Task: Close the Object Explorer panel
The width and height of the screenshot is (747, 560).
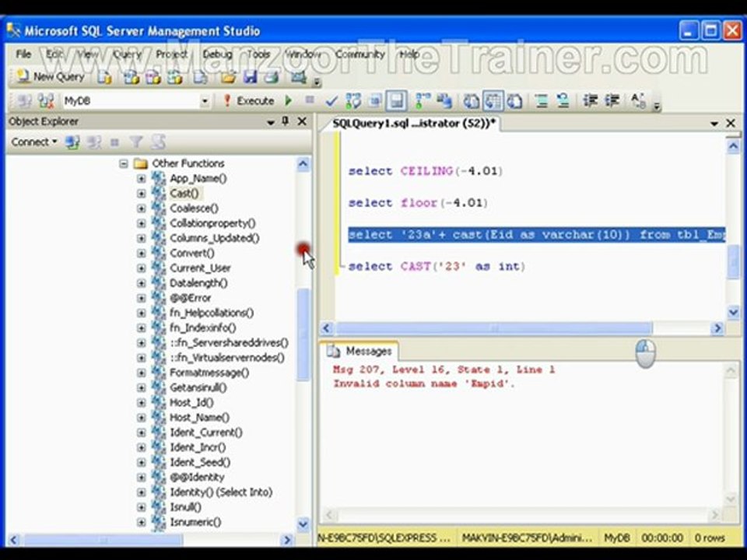Action: (302, 121)
